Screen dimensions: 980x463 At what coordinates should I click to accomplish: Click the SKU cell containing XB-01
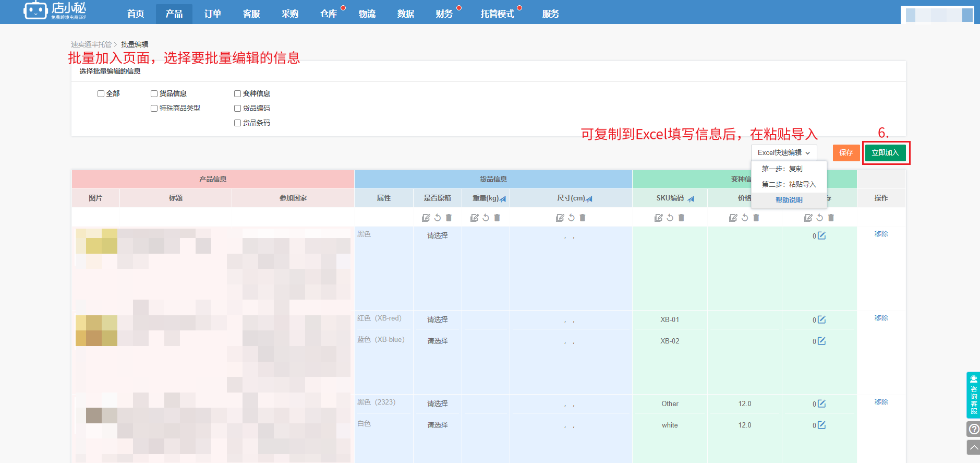coord(670,319)
